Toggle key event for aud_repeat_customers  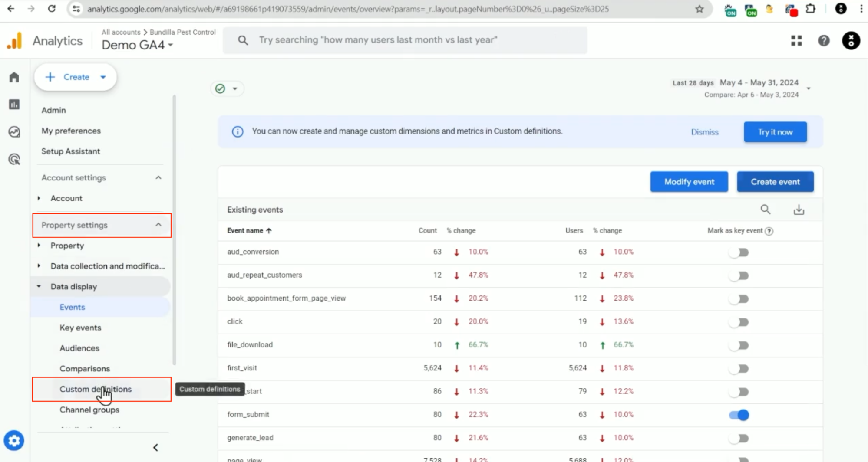point(739,275)
